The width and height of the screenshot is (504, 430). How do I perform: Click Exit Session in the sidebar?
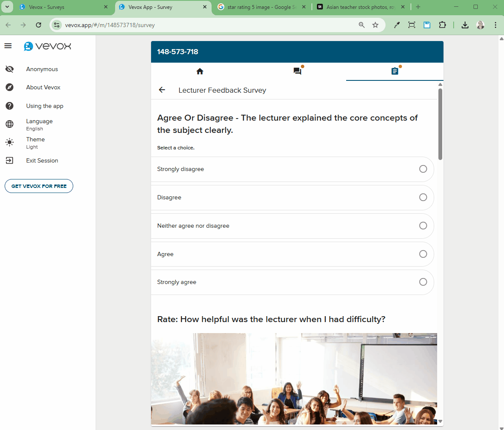(42, 160)
